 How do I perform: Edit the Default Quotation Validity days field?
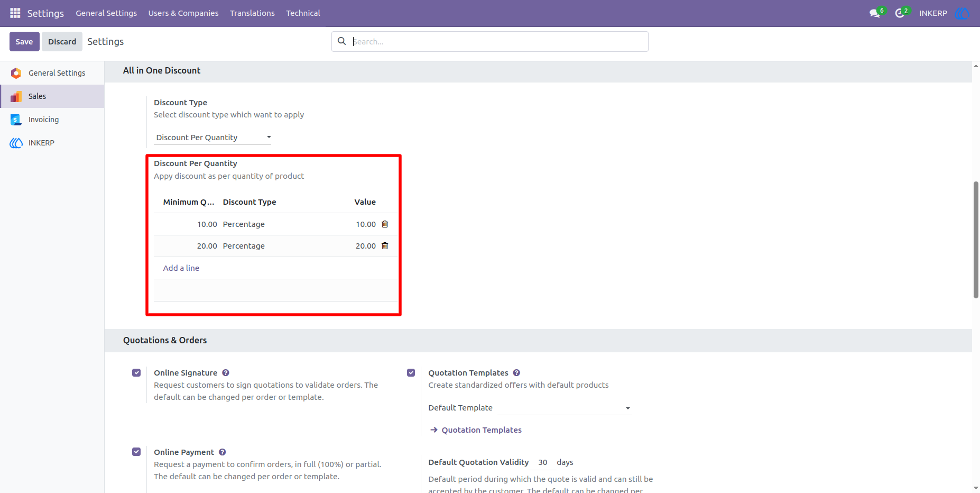pyautogui.click(x=543, y=462)
